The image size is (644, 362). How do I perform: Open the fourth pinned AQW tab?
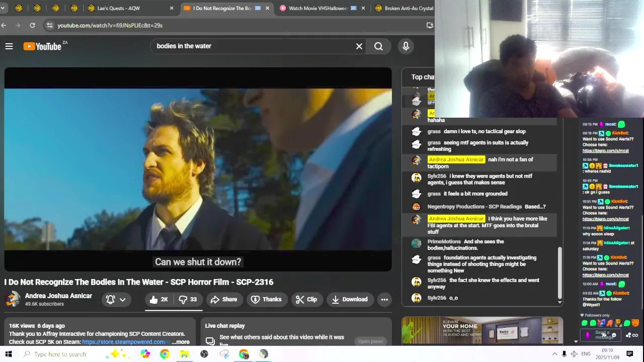(x=74, y=8)
